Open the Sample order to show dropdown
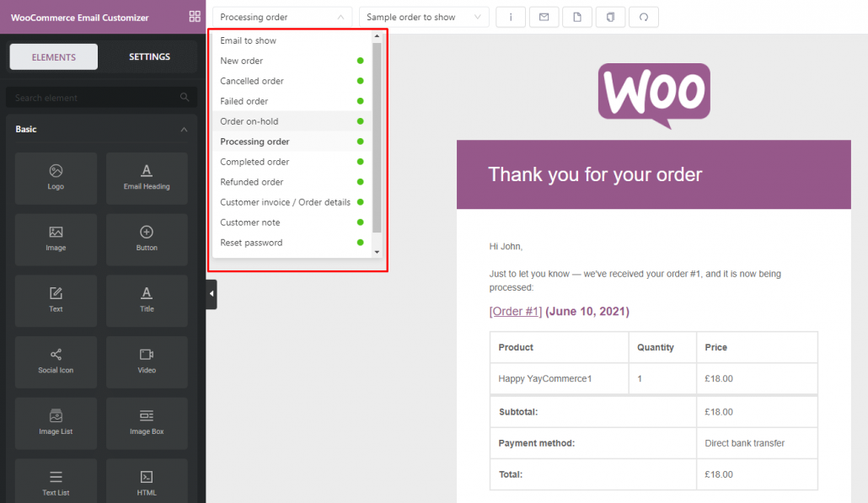This screenshot has width=868, height=503. pos(424,17)
